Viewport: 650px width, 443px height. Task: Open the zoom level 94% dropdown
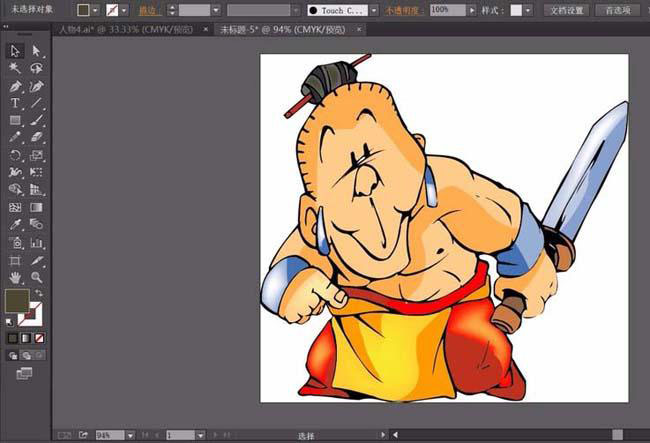tap(131, 435)
